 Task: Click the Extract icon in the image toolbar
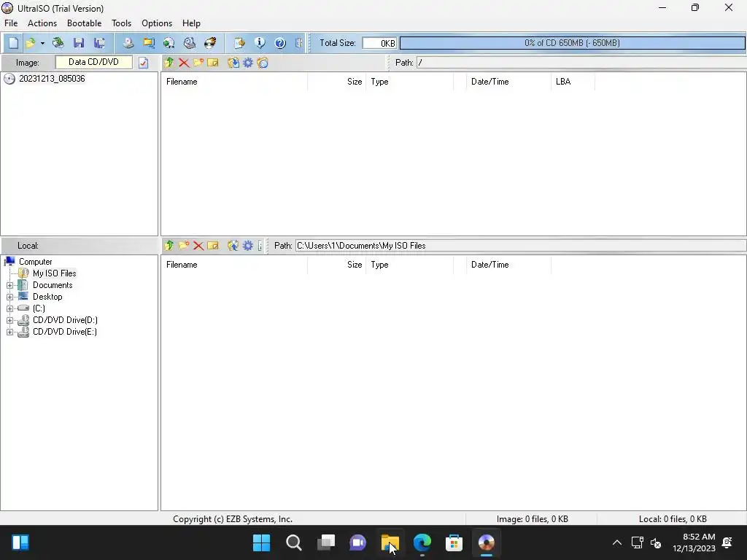click(233, 63)
